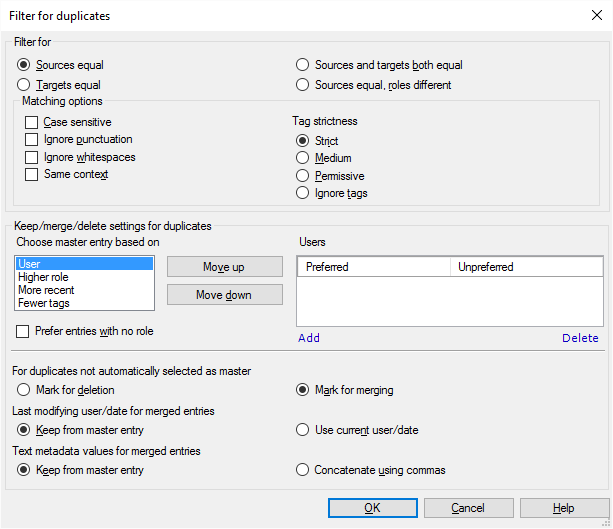This screenshot has width=613, height=529.
Task: Confirm the dialog with OK
Action: tap(372, 508)
